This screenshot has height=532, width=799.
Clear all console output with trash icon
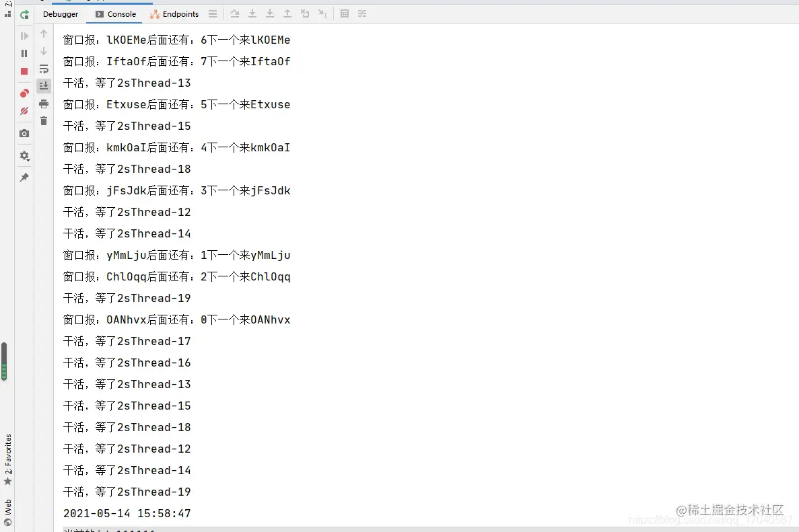pos(44,120)
